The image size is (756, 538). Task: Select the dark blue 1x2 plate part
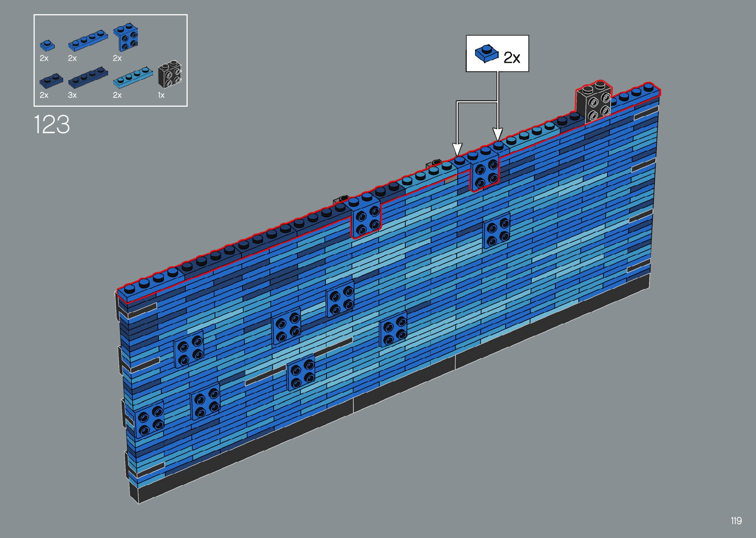click(x=51, y=80)
